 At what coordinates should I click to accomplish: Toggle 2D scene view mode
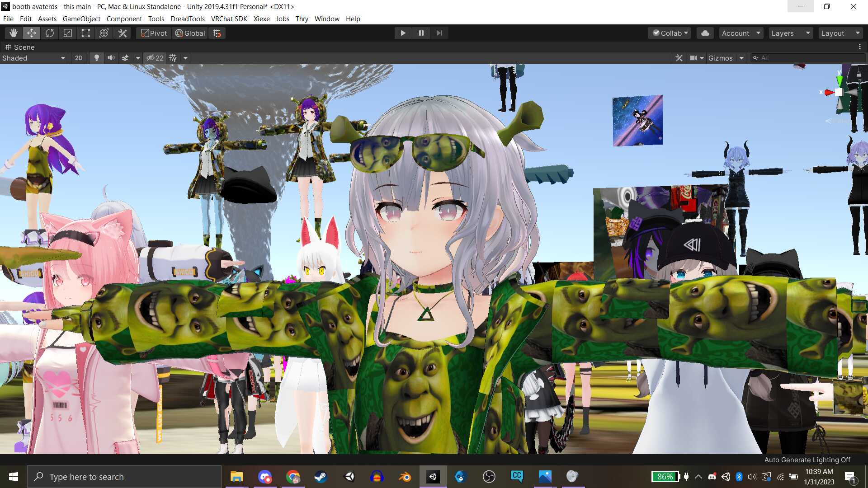[x=79, y=58]
